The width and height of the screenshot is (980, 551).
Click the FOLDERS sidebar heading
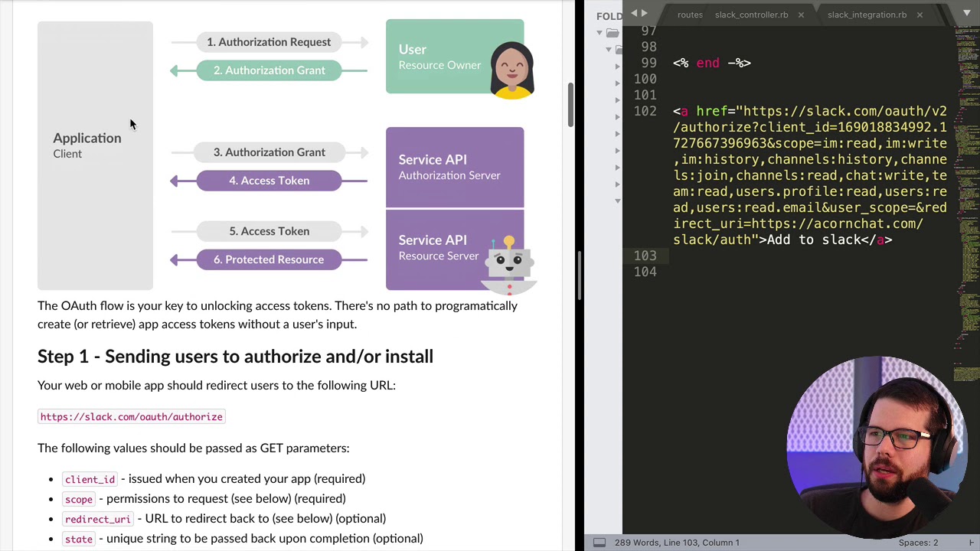tap(609, 16)
